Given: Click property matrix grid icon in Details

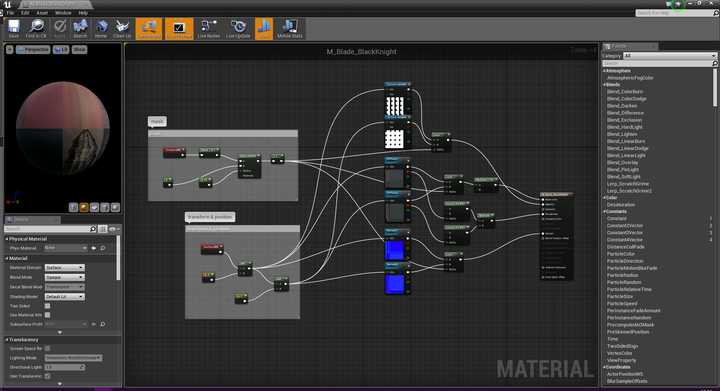Looking at the screenshot, I should click(103, 229).
